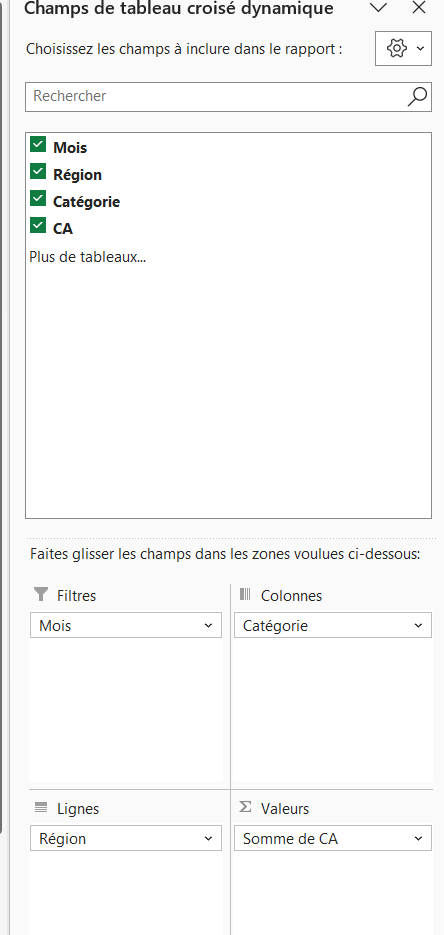
Task: Click the Colonnes area icon
Action: (x=245, y=594)
